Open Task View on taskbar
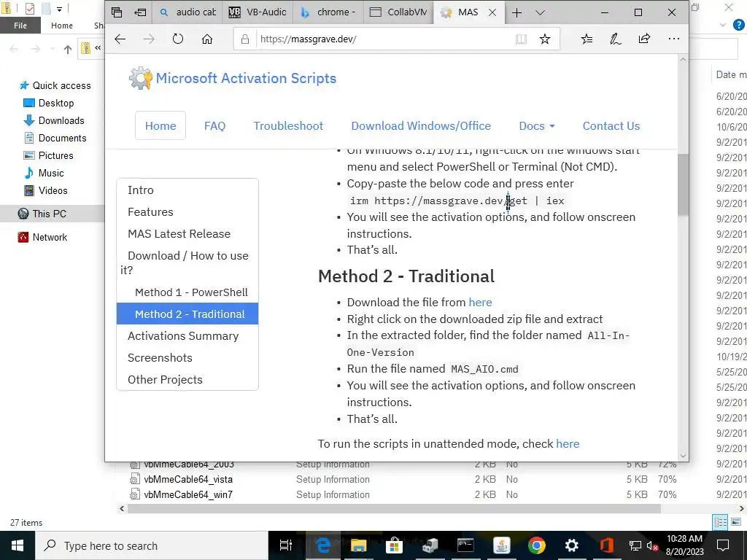 (286, 545)
